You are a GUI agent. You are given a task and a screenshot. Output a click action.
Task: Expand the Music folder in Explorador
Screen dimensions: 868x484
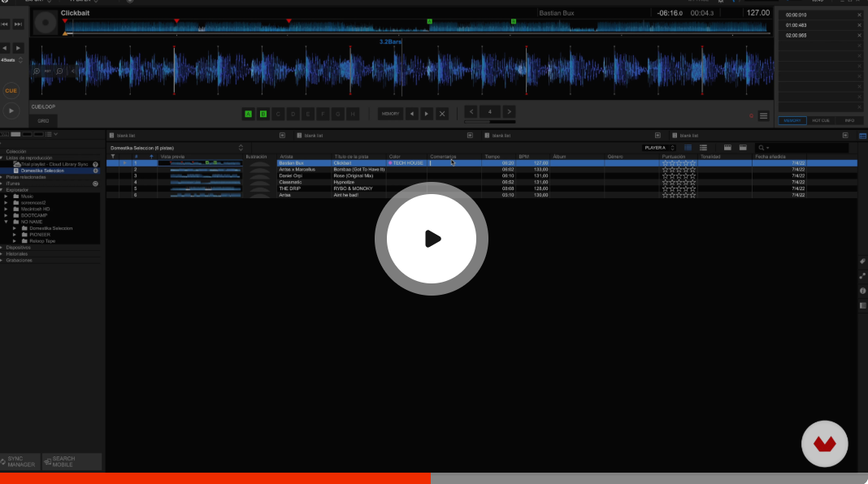pos(6,197)
